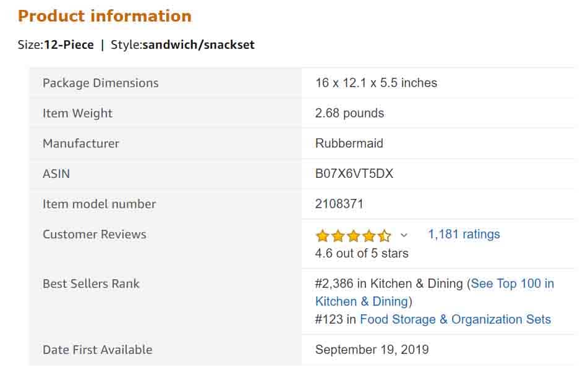Click the partially filled fifth star

tap(385, 235)
